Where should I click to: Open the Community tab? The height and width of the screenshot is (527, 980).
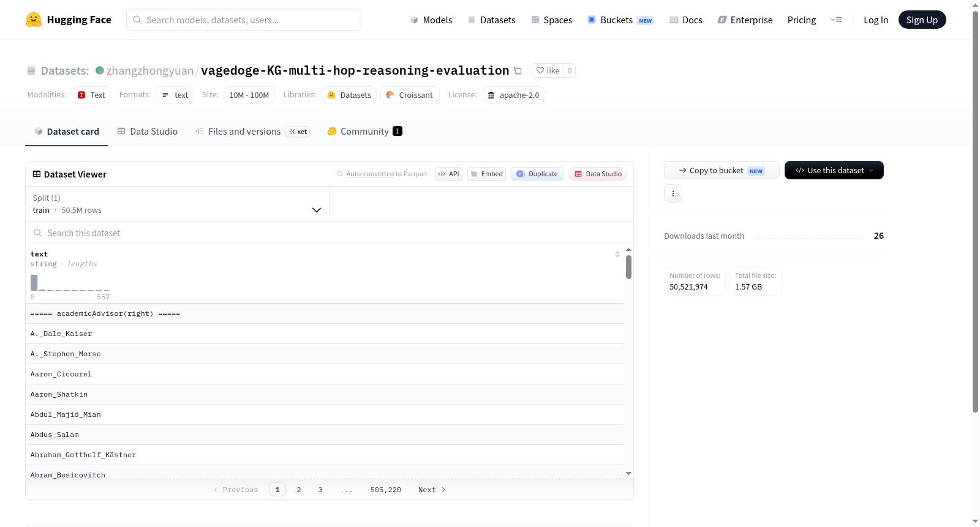(x=365, y=131)
